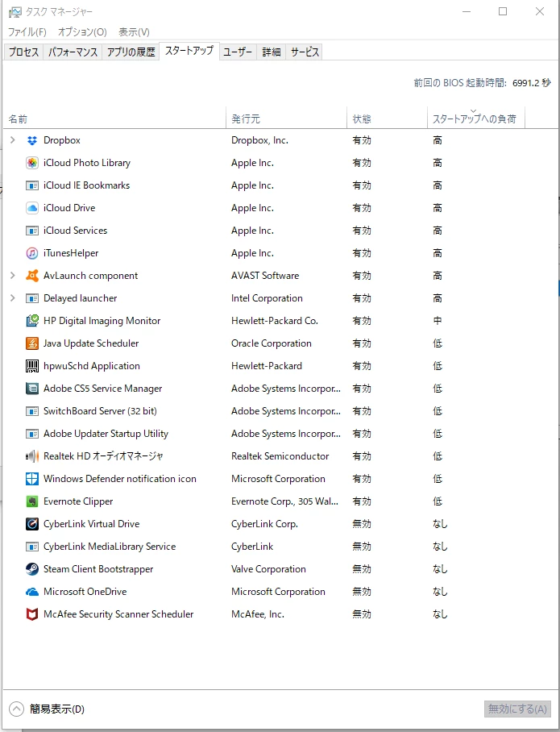Click publisher Hewlett-Packard Co. cell
The height and width of the screenshot is (732, 560).
[275, 321]
